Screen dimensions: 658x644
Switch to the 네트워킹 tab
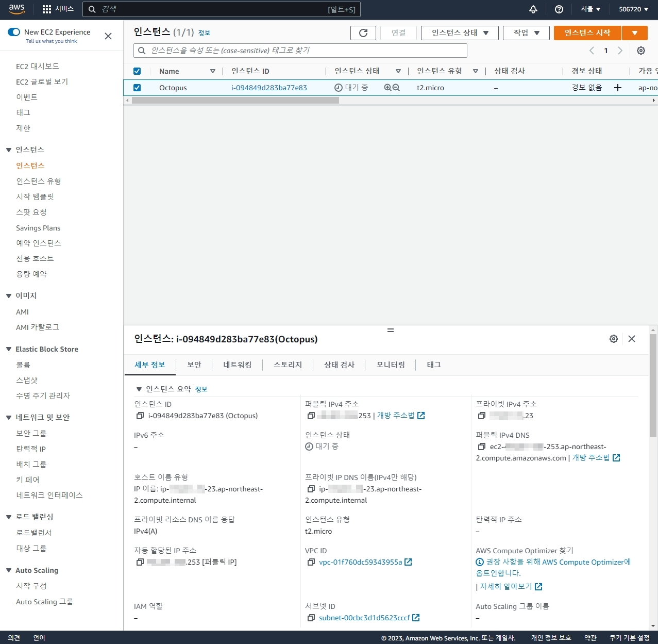click(x=238, y=365)
